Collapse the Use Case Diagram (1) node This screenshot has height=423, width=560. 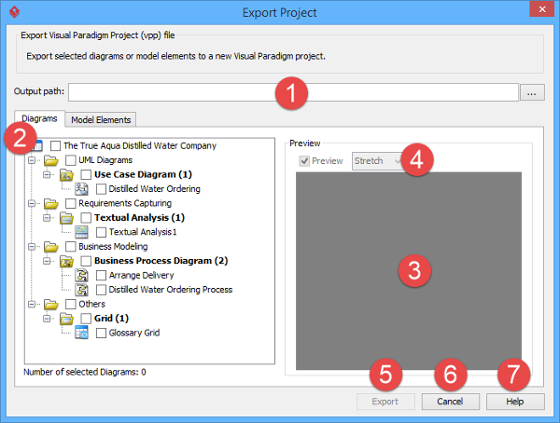pos(47,174)
